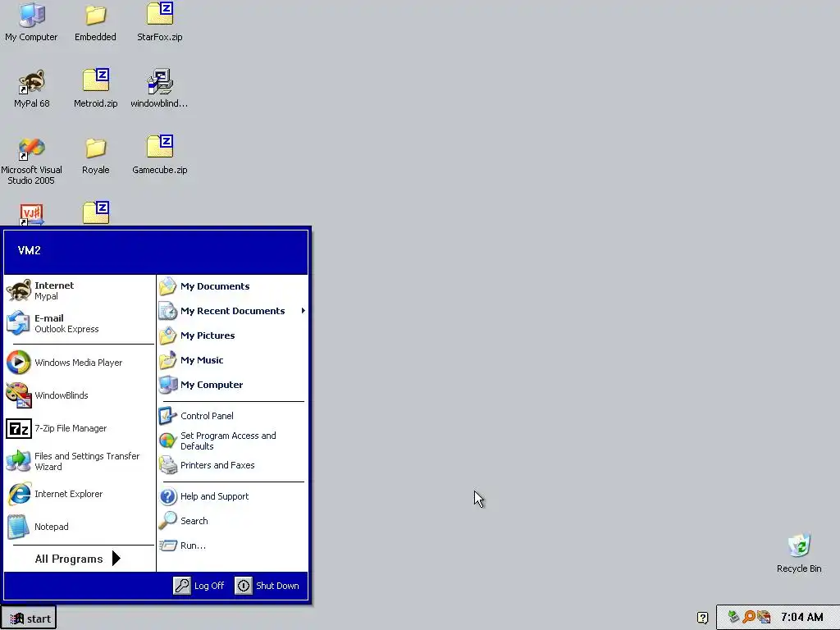Select StarFox.zip archive on desktop
This screenshot has height=630, width=840.
pyautogui.click(x=160, y=21)
